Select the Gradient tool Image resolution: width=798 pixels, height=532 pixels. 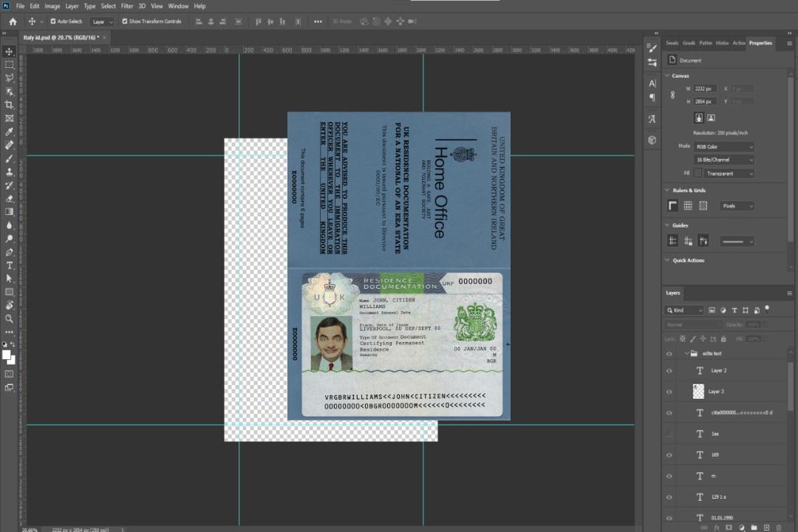[x=9, y=212]
